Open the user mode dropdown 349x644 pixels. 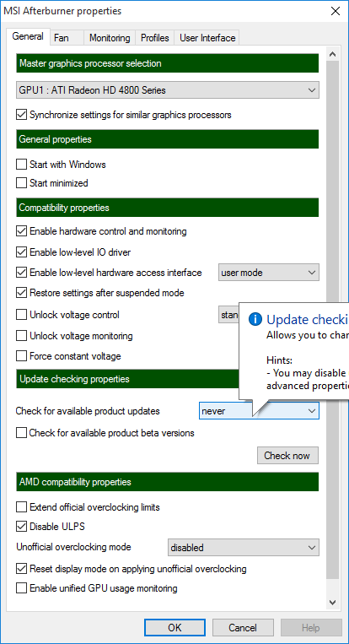coord(269,273)
